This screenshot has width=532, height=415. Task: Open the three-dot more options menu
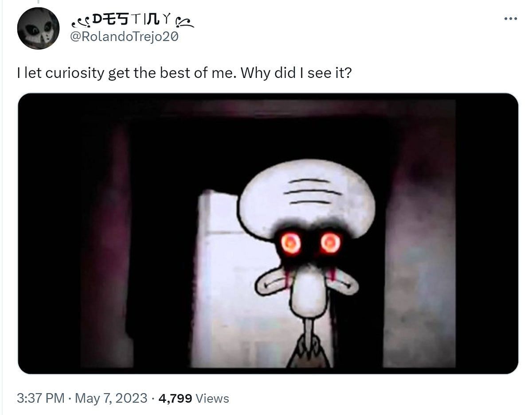511,19
